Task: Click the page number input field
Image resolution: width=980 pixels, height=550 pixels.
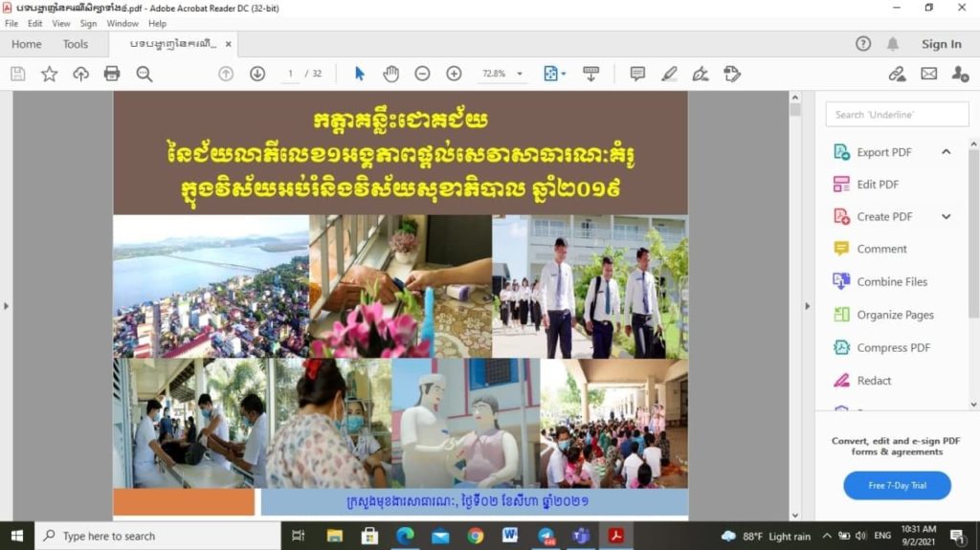Action: pyautogui.click(x=291, y=74)
